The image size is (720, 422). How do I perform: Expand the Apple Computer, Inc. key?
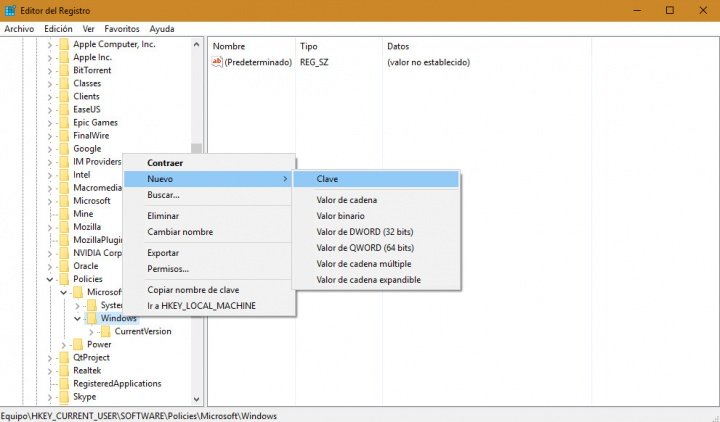click(50, 45)
